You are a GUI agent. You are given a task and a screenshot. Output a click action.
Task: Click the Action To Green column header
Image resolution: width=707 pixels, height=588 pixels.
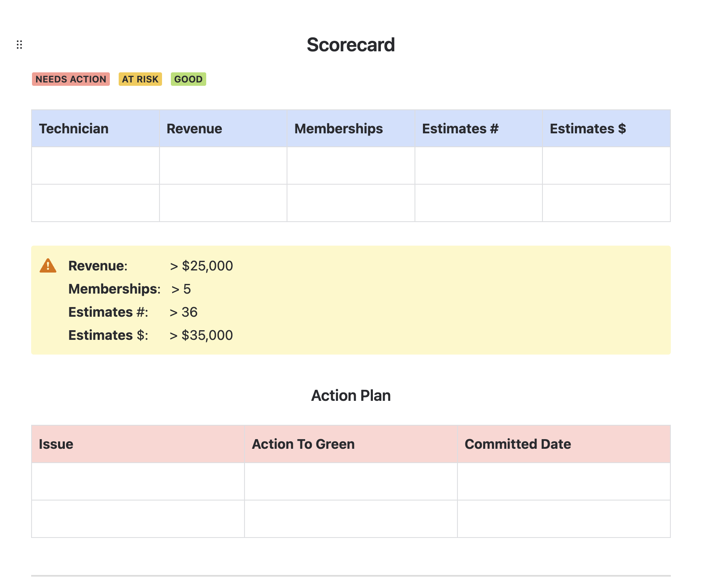pyautogui.click(x=303, y=444)
